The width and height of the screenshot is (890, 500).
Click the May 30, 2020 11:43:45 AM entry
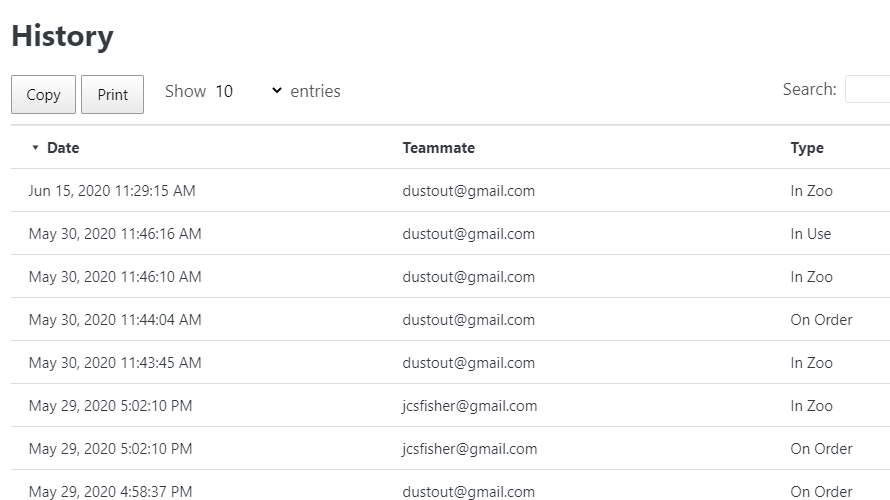tap(115, 363)
